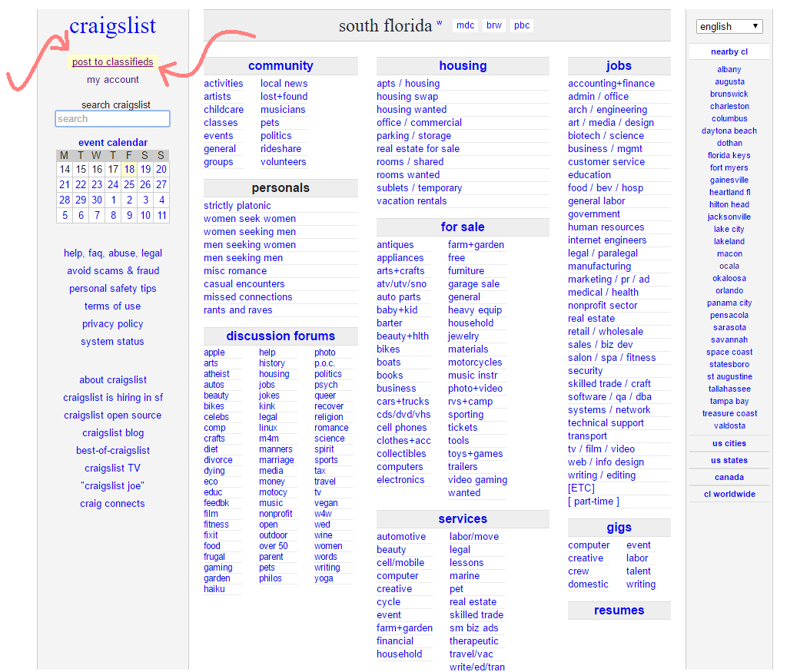Open the community section heading
Viewport: 810px width, 672px height.
[281, 65]
